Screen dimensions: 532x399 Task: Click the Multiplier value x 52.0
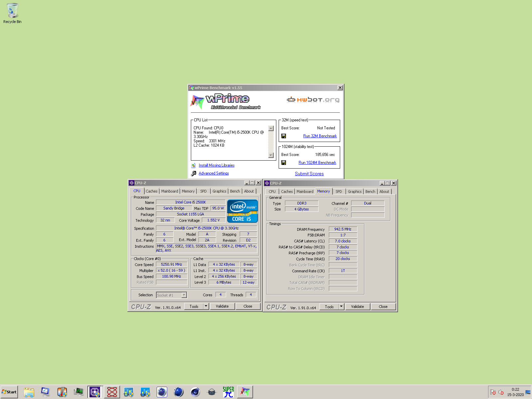click(172, 271)
